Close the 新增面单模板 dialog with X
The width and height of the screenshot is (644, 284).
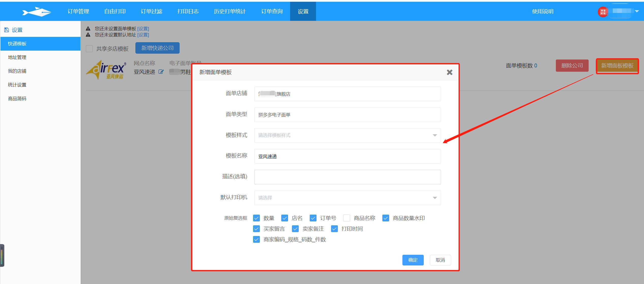pos(449,72)
